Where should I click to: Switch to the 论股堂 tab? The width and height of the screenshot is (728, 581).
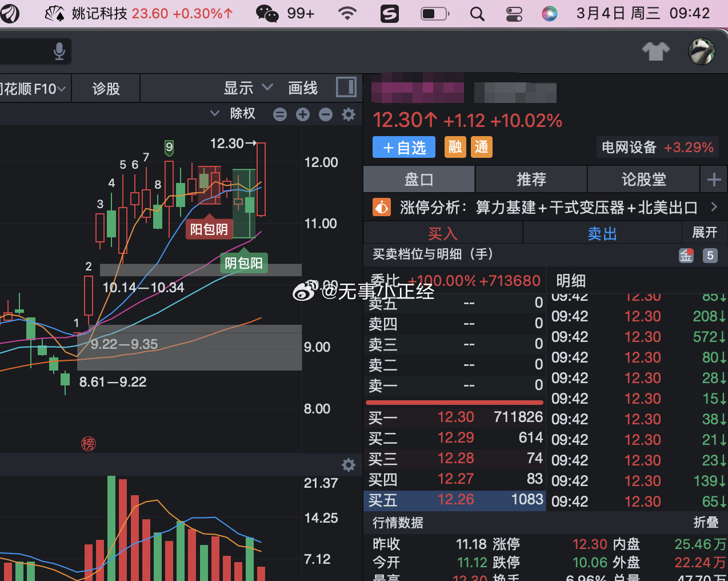[x=643, y=180]
